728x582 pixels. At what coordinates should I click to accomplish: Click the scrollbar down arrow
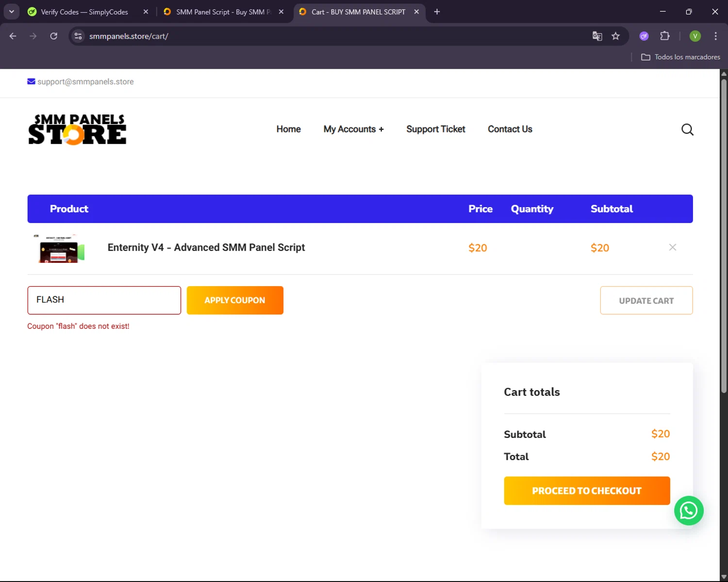point(724,577)
